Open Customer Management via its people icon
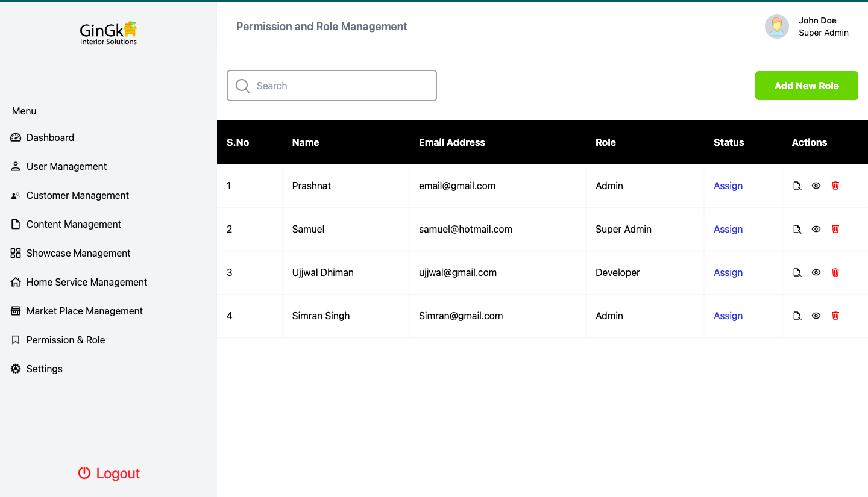This screenshot has height=497, width=868. [15, 195]
